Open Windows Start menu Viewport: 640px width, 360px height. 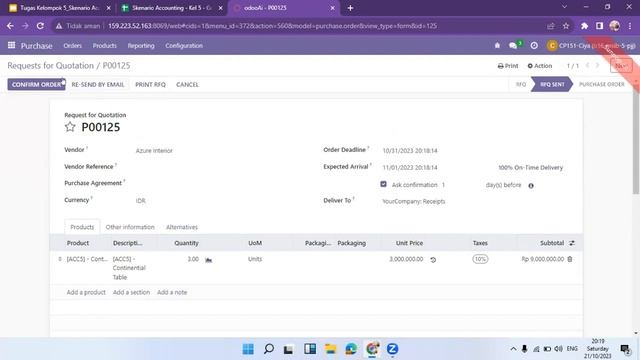(x=248, y=349)
